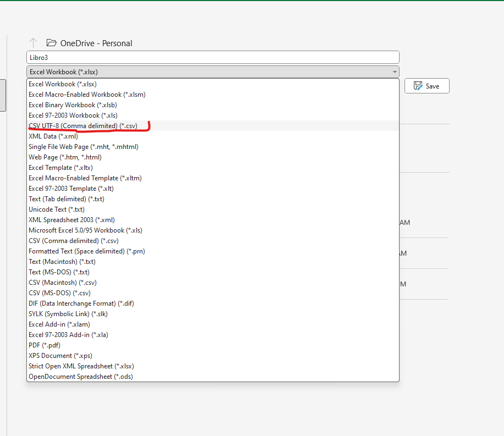
Task: Click the up-arrow navigate folder icon
Action: 33,43
